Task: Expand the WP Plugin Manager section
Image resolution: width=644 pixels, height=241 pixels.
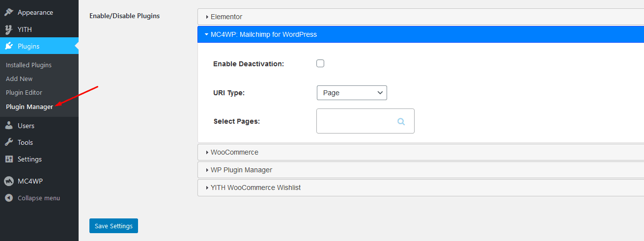Action: point(420,170)
